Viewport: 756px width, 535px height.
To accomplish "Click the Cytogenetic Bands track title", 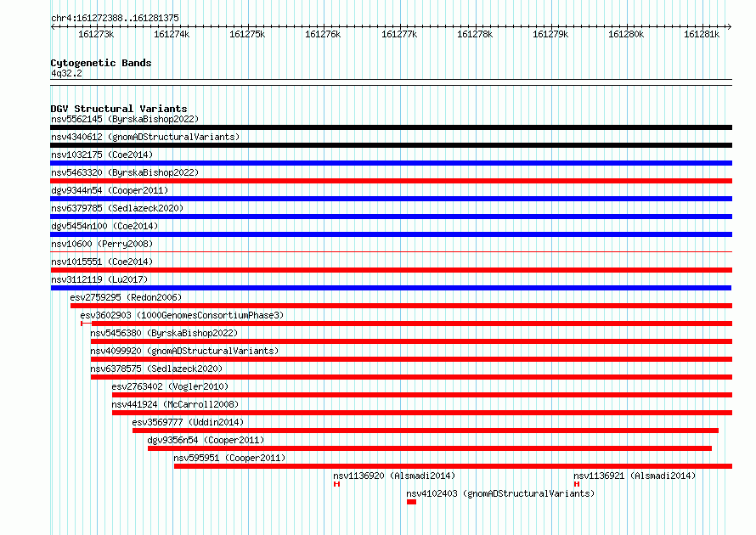I will pyautogui.click(x=101, y=63).
